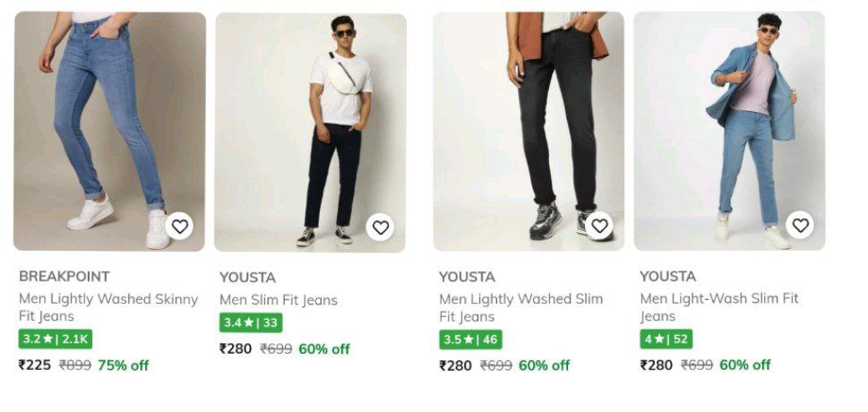Click YOUSTA brand above Men Slim Fit Jeans
Image resolution: width=868 pixels, height=412 pixels.
click(x=248, y=277)
